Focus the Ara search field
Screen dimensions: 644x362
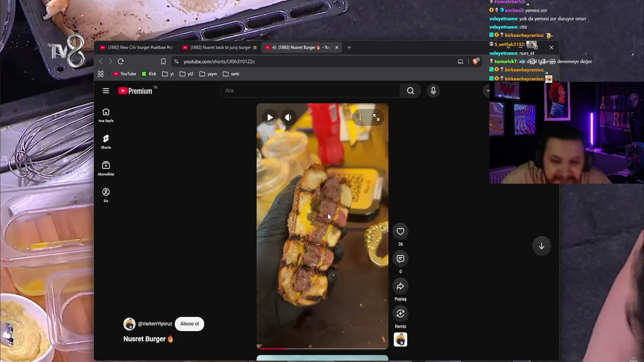pos(310,90)
